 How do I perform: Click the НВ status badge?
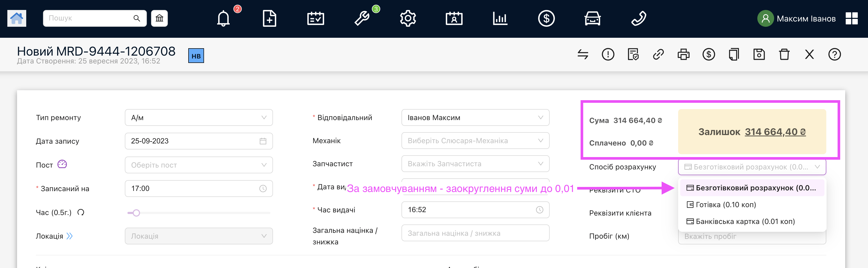coord(196,56)
